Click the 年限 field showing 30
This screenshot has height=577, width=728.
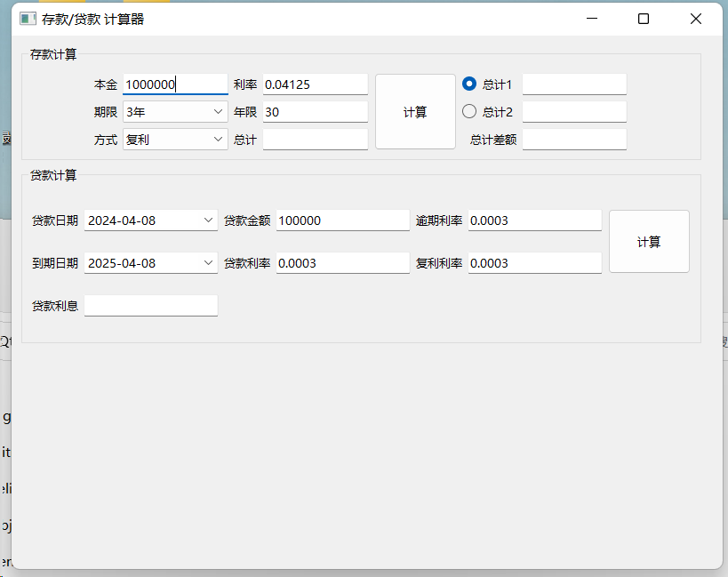click(316, 112)
